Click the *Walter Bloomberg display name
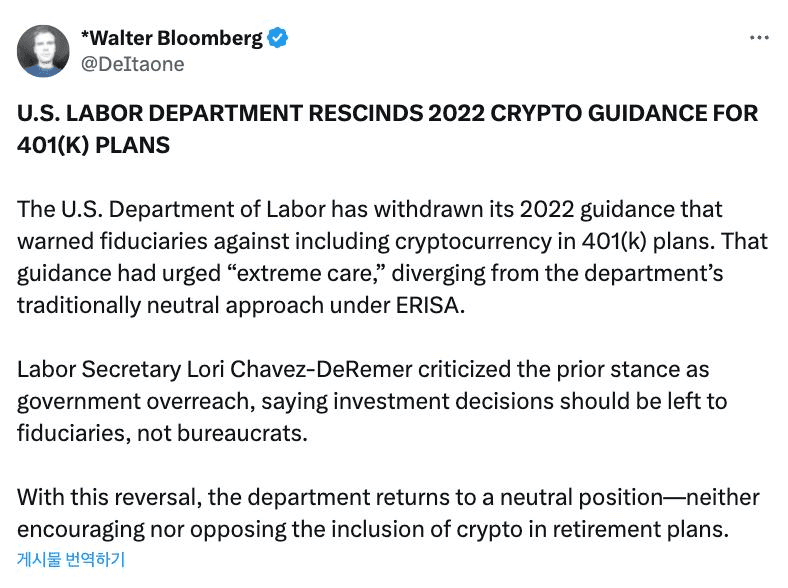788x588 pixels. [171, 38]
